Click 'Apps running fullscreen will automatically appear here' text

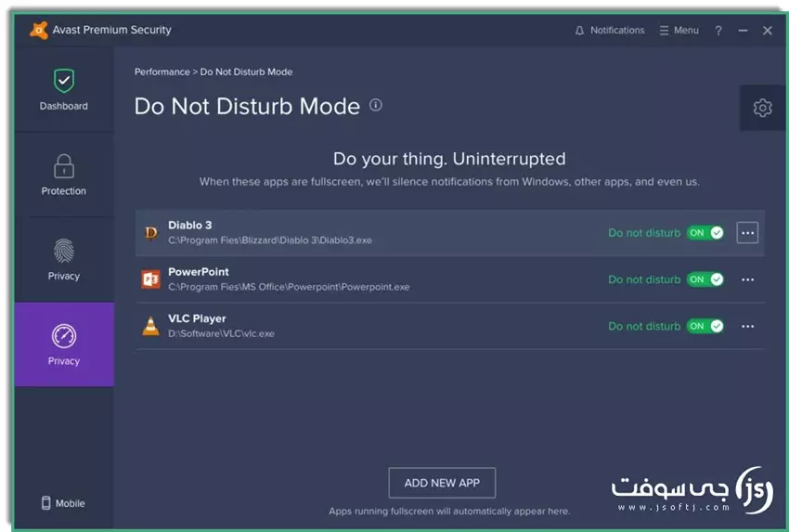[x=449, y=511]
